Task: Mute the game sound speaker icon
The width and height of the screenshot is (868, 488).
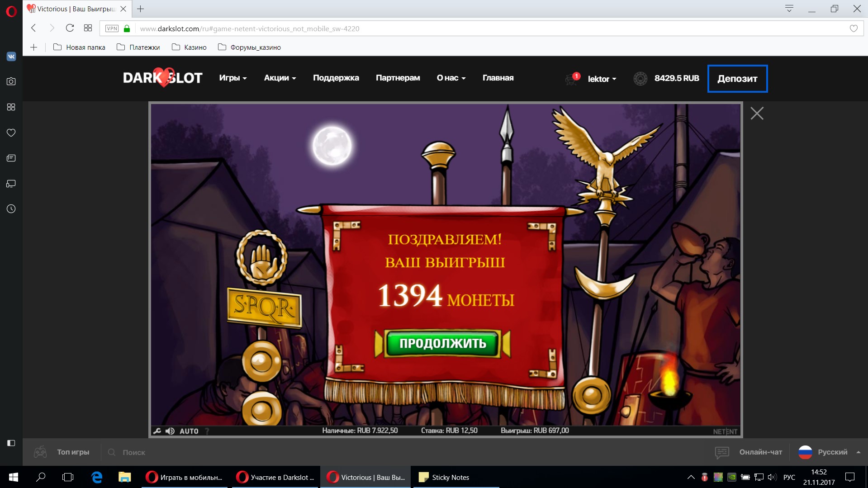Action: point(170,431)
